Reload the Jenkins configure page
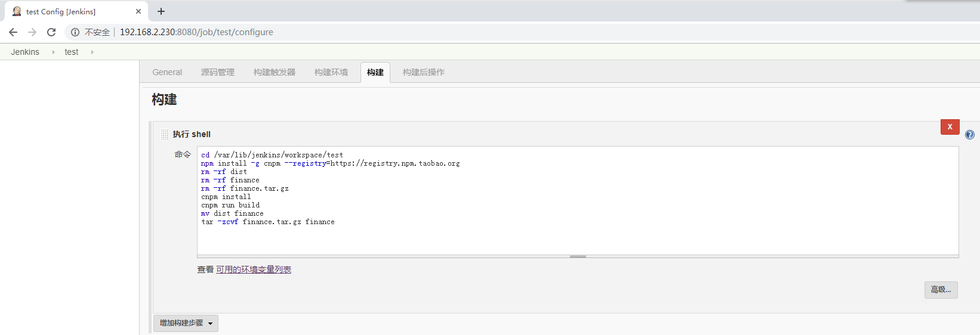 [x=51, y=32]
